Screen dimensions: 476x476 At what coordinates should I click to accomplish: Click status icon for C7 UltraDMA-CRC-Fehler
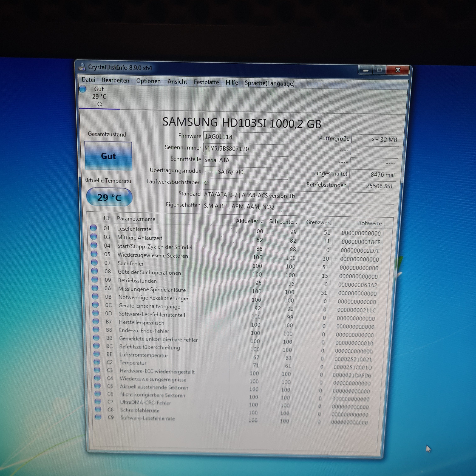pyautogui.click(x=98, y=401)
